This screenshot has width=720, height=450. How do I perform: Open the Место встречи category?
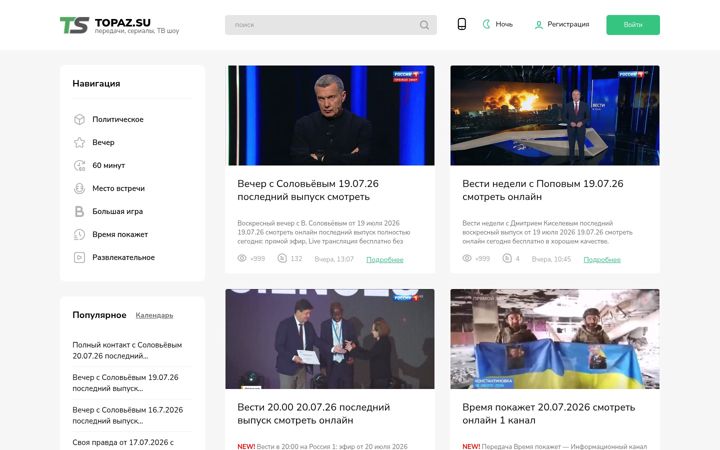(x=118, y=188)
